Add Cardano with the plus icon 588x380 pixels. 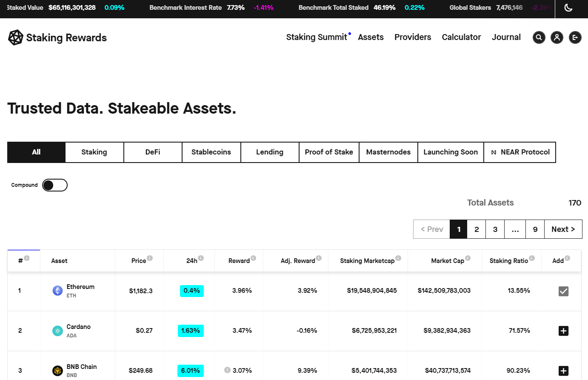pyautogui.click(x=563, y=331)
